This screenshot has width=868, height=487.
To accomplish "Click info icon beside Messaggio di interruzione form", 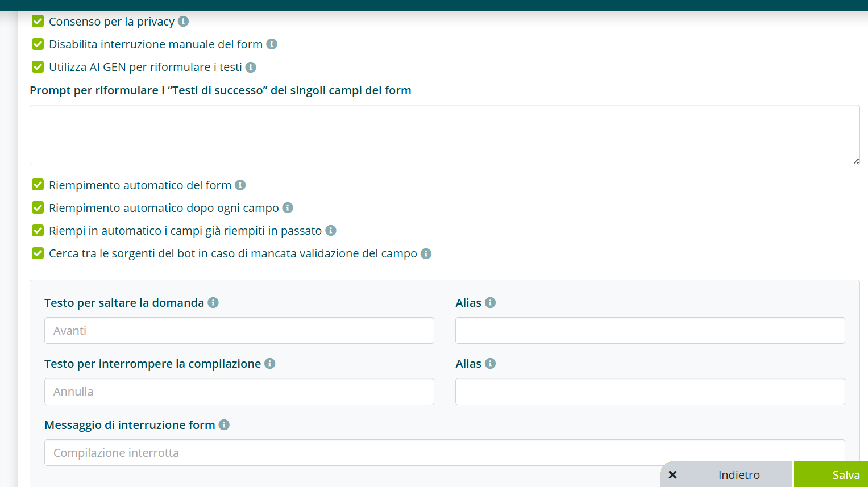I will pyautogui.click(x=224, y=424).
